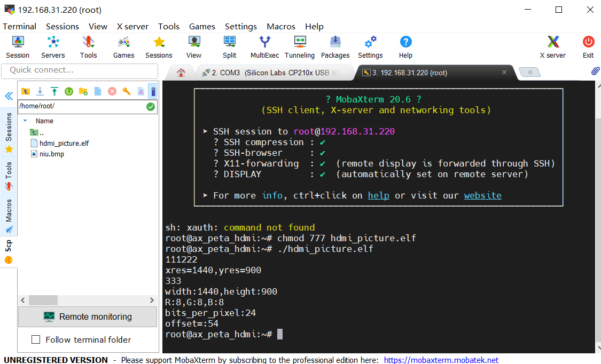The width and height of the screenshot is (601, 364).
Task: Click Remote monitoring button
Action: point(87,316)
